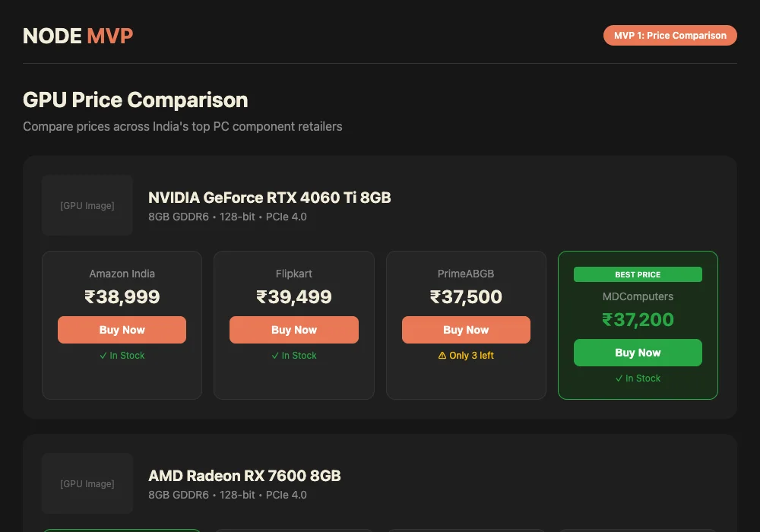
Task: Click the BEST PRICE badge on MDComputers
Action: click(638, 274)
